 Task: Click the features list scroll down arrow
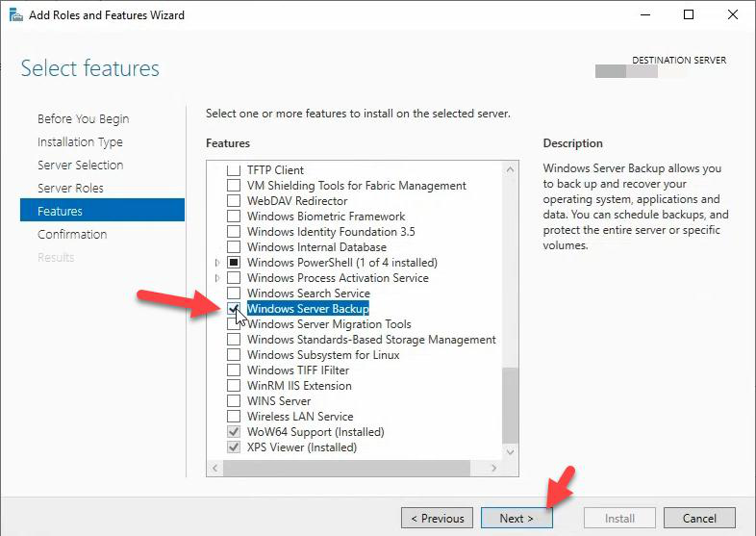pyautogui.click(x=510, y=452)
